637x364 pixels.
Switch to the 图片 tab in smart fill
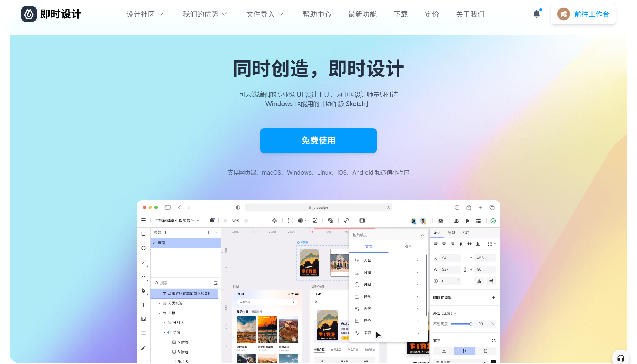(408, 247)
